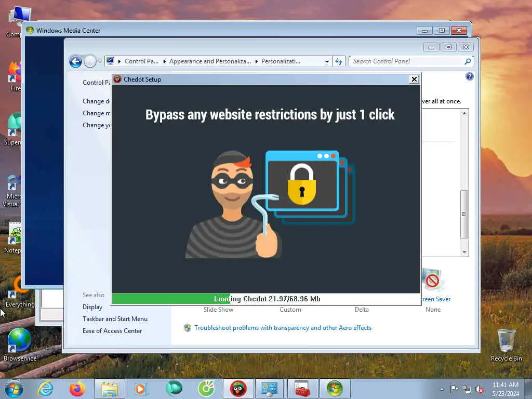Click the forward navigation button in Control Panel
Image resolution: width=532 pixels, height=399 pixels.
pos(90,61)
